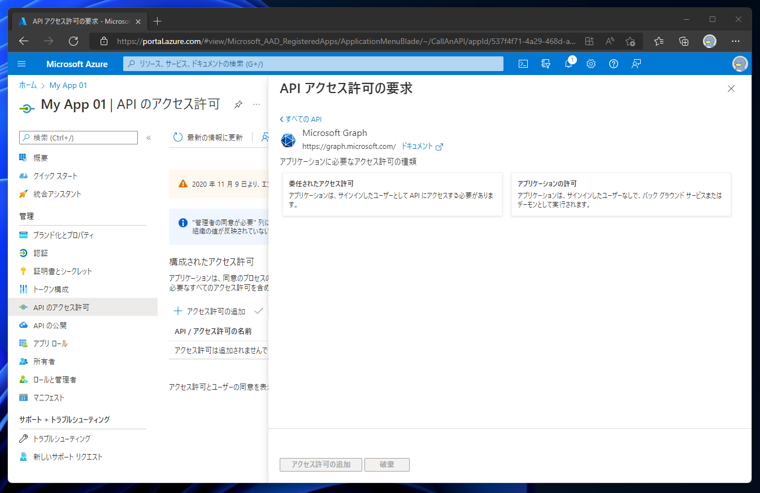Click Microsoft Azure portal title
760x493 pixels.
77,64
